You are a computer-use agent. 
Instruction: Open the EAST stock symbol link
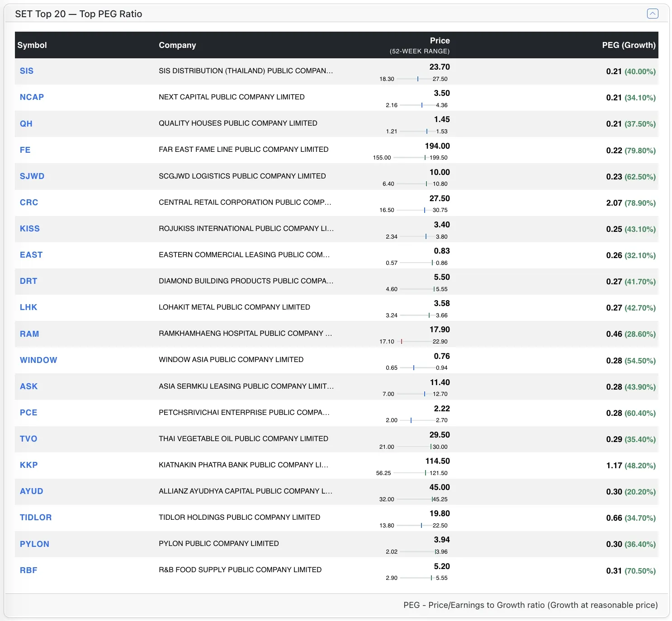tap(31, 254)
